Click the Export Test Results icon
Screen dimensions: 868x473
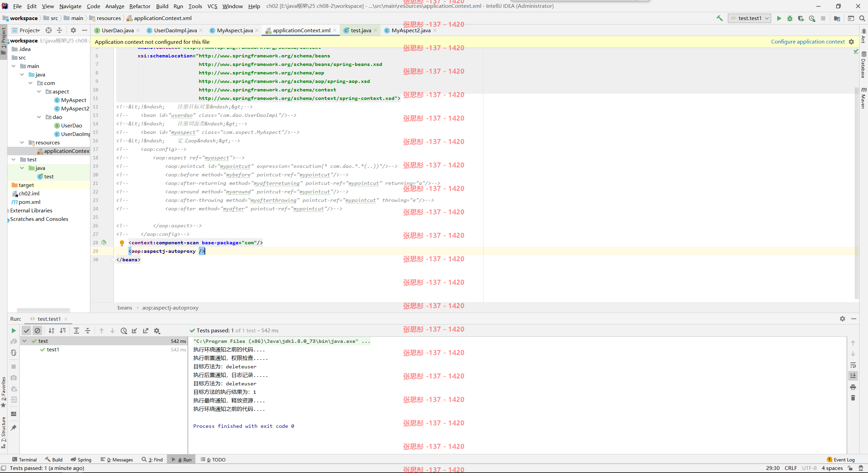click(146, 331)
